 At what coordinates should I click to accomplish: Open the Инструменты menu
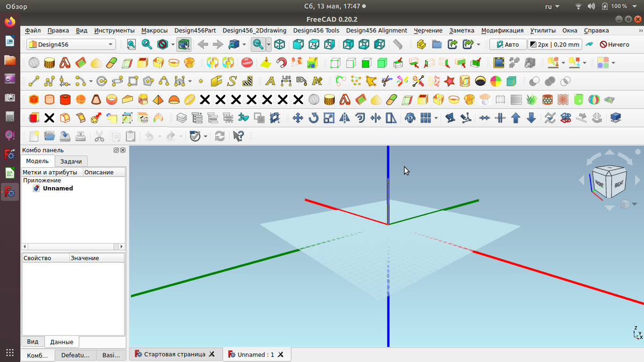click(114, 31)
